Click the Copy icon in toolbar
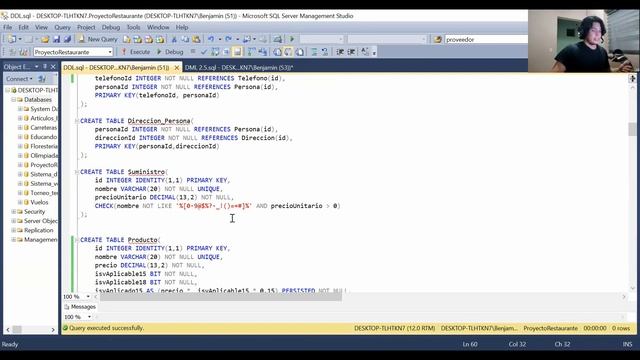The image size is (640, 360). pos(185,39)
